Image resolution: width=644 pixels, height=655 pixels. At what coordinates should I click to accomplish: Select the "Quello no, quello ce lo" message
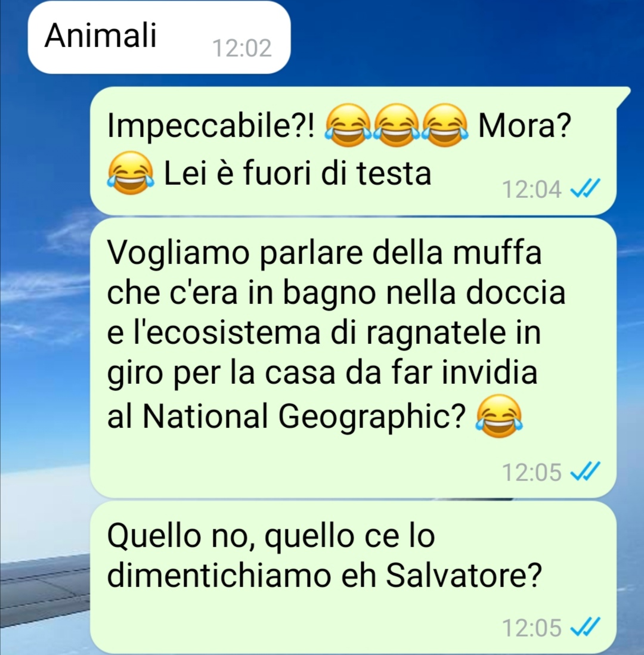coord(353,578)
